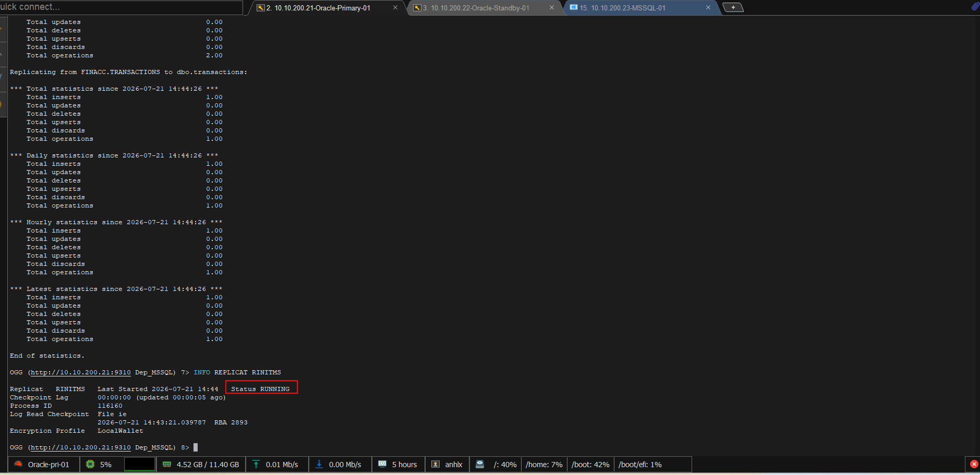This screenshot has height=475, width=980.
Task: Switch to the 10.10.200.21-Oracle-Primary-01 tab
Action: (318, 8)
